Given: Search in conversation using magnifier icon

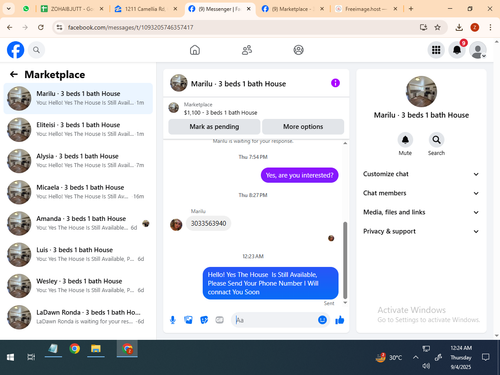Looking at the screenshot, I should [436, 140].
